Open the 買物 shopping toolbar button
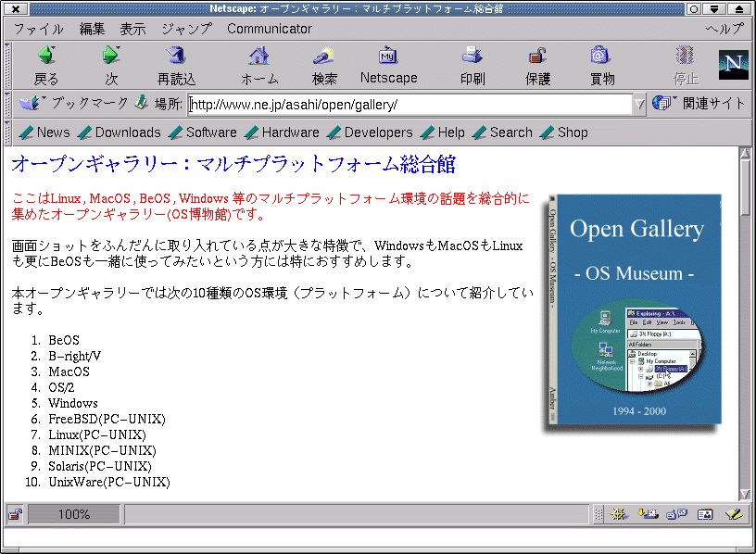The width and height of the screenshot is (756, 554). [602, 66]
